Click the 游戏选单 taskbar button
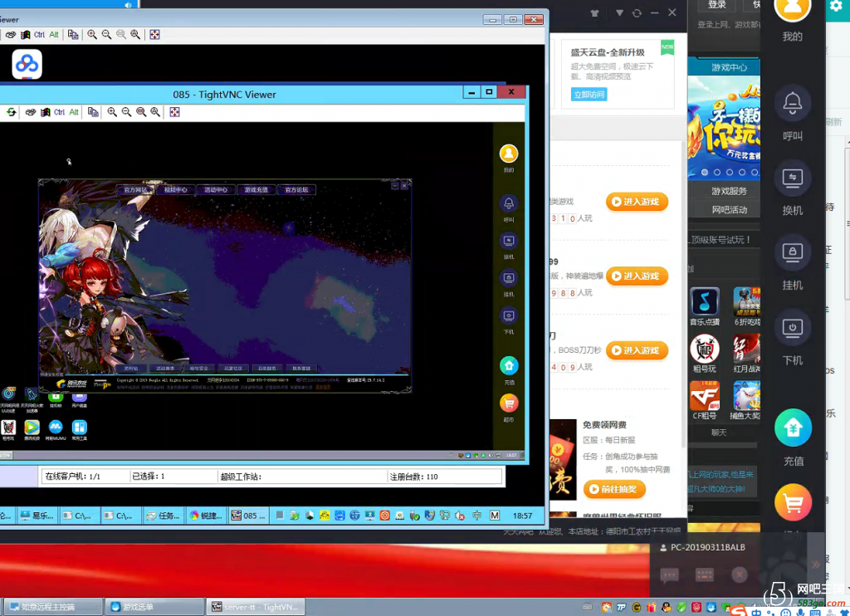Screen dimensions: 850x616 pos(154,607)
